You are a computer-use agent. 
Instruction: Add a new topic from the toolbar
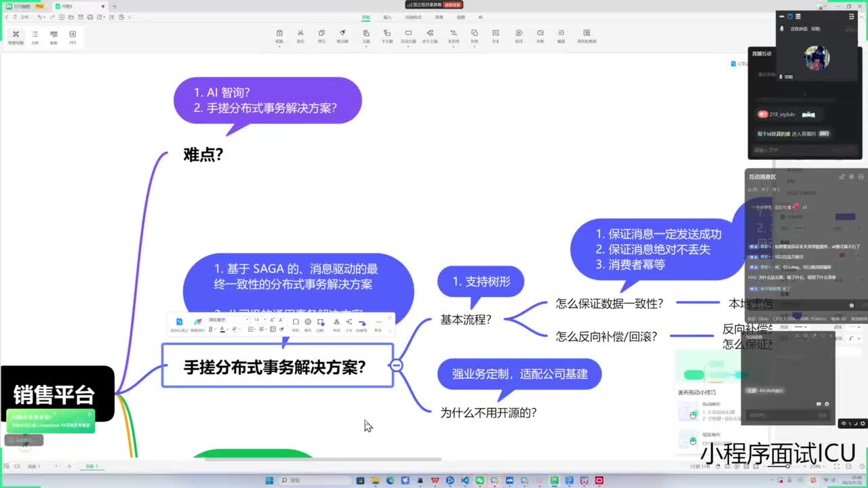coord(366,35)
